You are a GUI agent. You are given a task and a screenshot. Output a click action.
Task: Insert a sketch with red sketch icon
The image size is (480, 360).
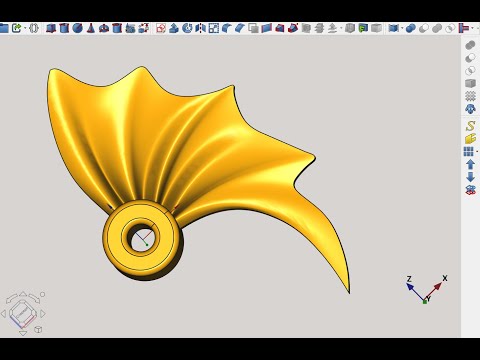(161, 28)
